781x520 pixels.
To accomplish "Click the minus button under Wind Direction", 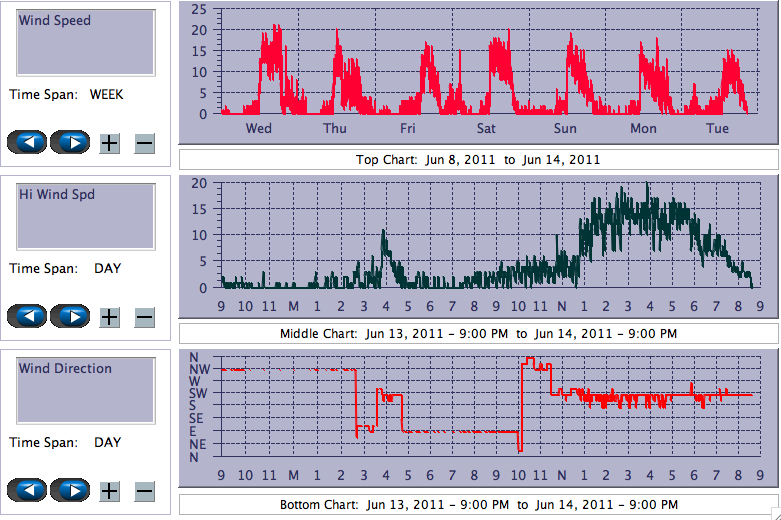I will [x=144, y=491].
